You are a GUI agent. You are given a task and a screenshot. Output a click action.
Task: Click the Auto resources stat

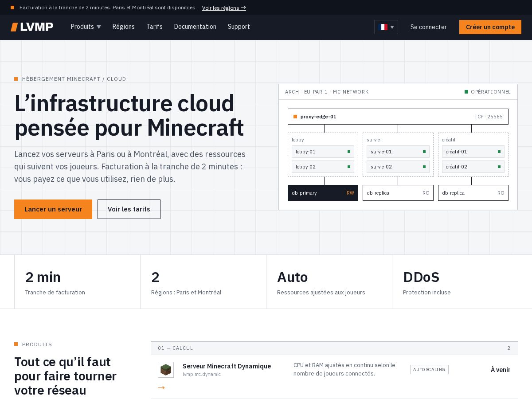tap(329, 282)
